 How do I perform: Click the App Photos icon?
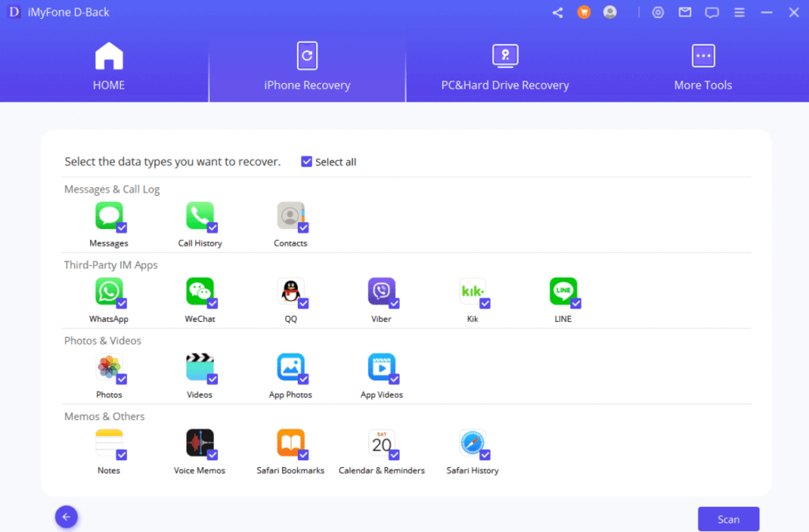[x=291, y=366]
